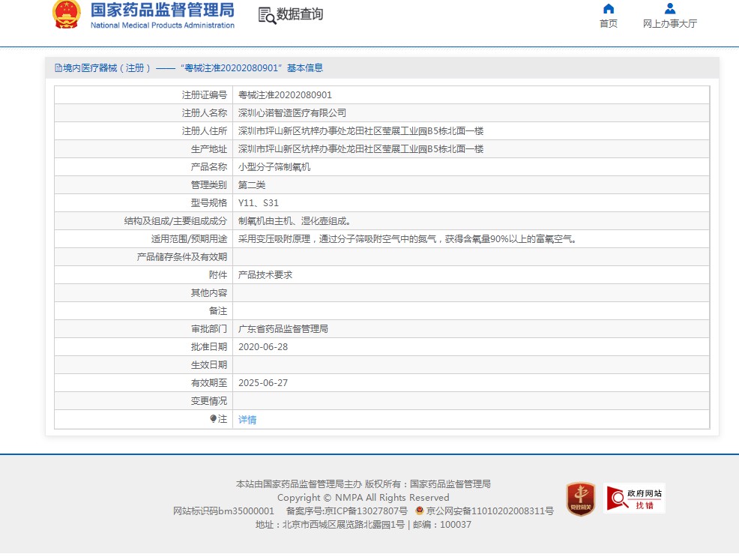Click 产品储存条件及有效期 label
The width and height of the screenshot is (739, 560).
coord(182,257)
